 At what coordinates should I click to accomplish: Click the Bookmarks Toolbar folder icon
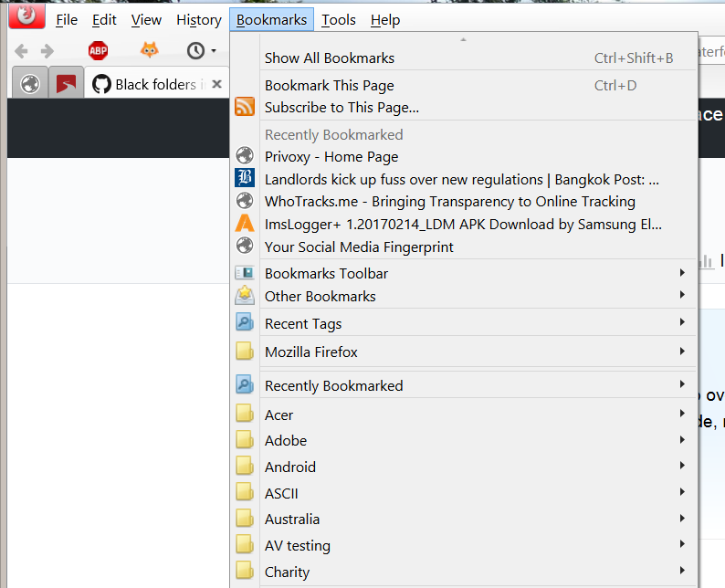tap(245, 273)
